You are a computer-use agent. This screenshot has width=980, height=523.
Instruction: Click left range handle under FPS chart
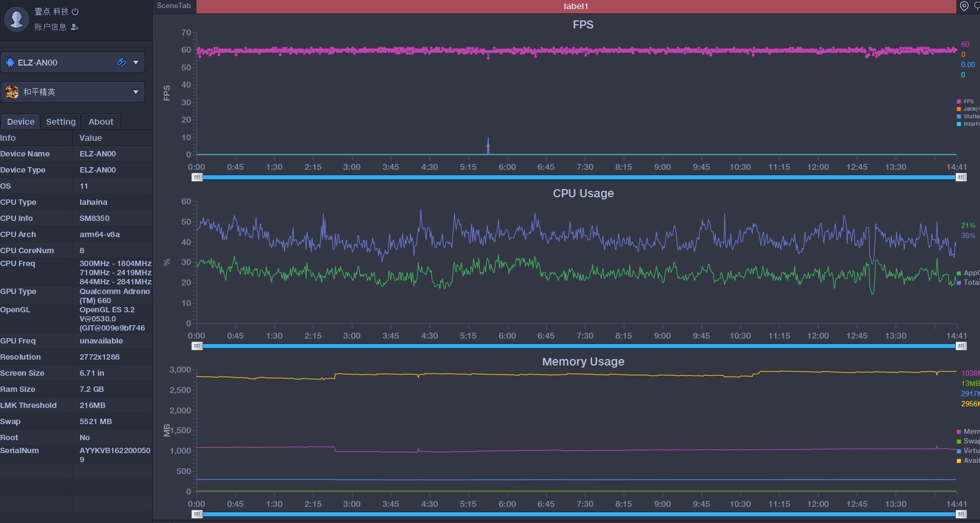197,177
